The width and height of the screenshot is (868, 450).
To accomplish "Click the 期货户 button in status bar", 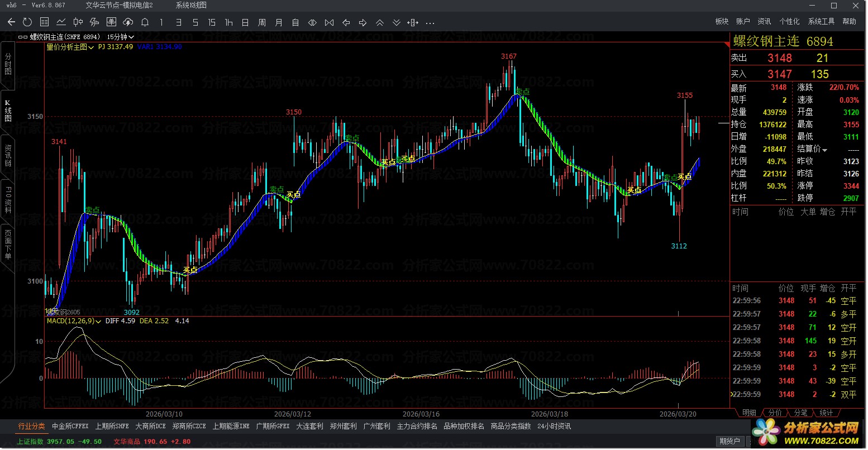I will coord(729,441).
